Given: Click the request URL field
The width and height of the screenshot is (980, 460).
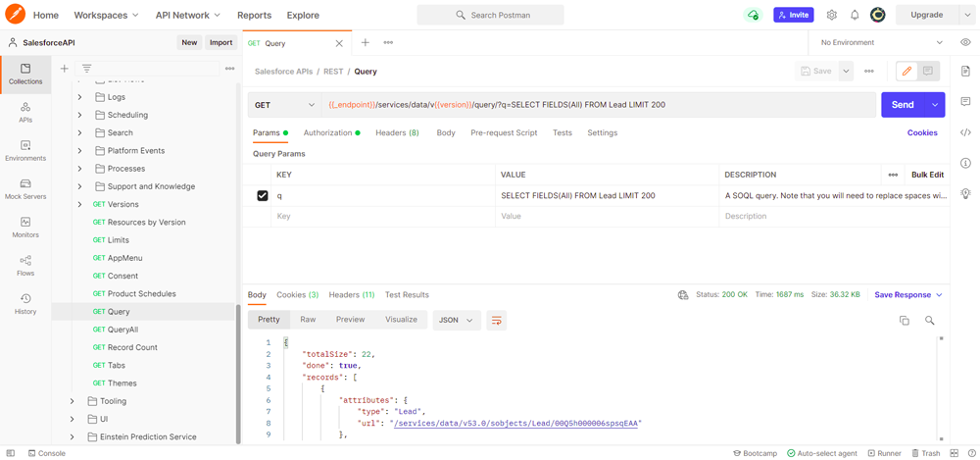Looking at the screenshot, I should pyautogui.click(x=598, y=105).
